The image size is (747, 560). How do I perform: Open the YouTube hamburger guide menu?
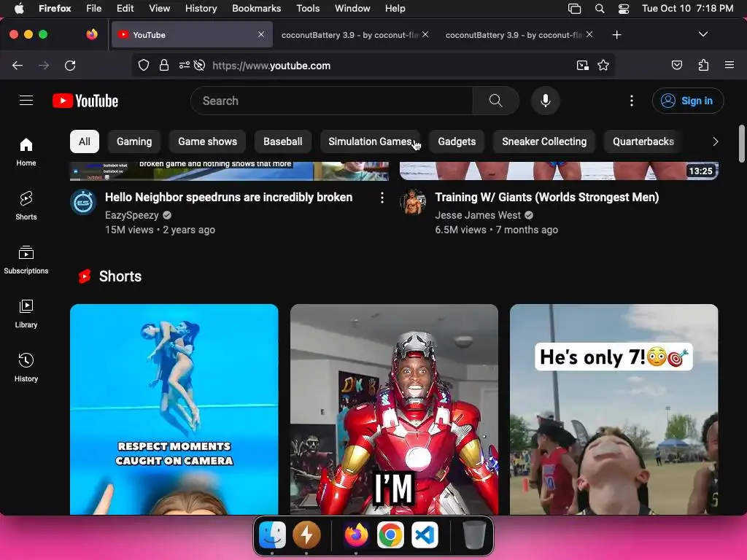[26, 101]
